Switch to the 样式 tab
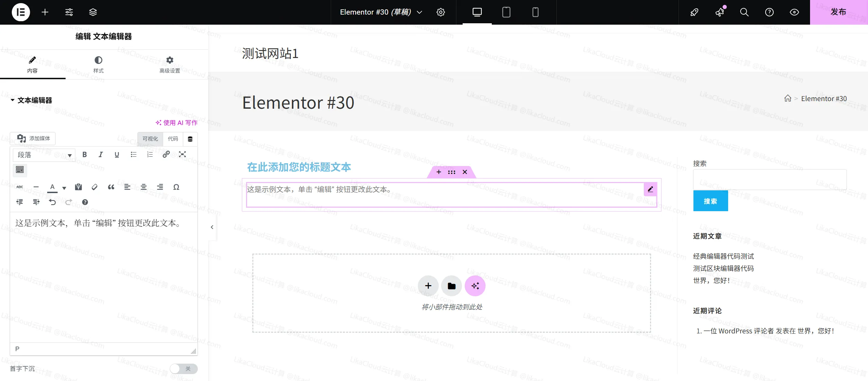This screenshot has width=868, height=381. [99, 65]
